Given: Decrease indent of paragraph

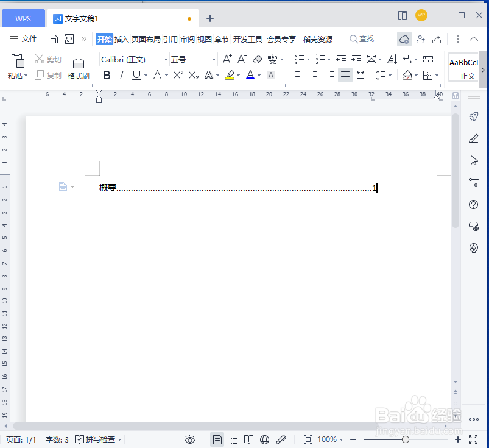Looking at the screenshot, I should [341, 59].
